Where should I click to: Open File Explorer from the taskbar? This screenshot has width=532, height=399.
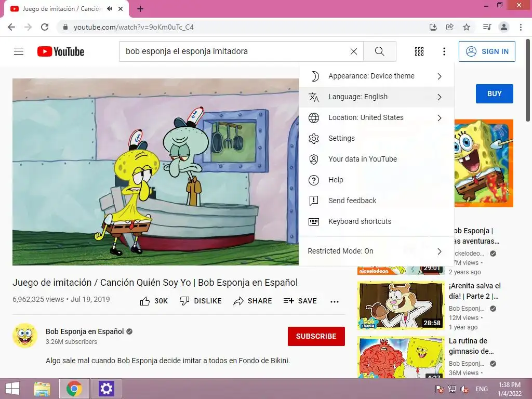[x=42, y=389]
